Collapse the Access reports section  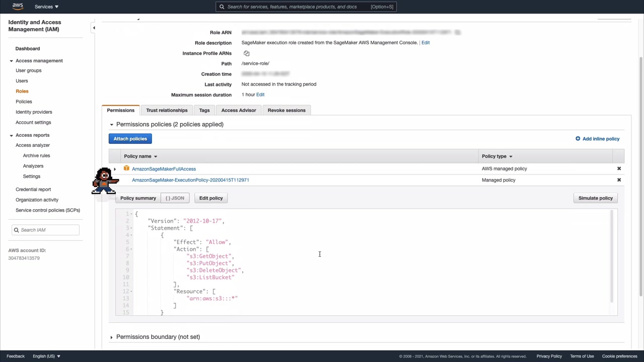coord(11,135)
